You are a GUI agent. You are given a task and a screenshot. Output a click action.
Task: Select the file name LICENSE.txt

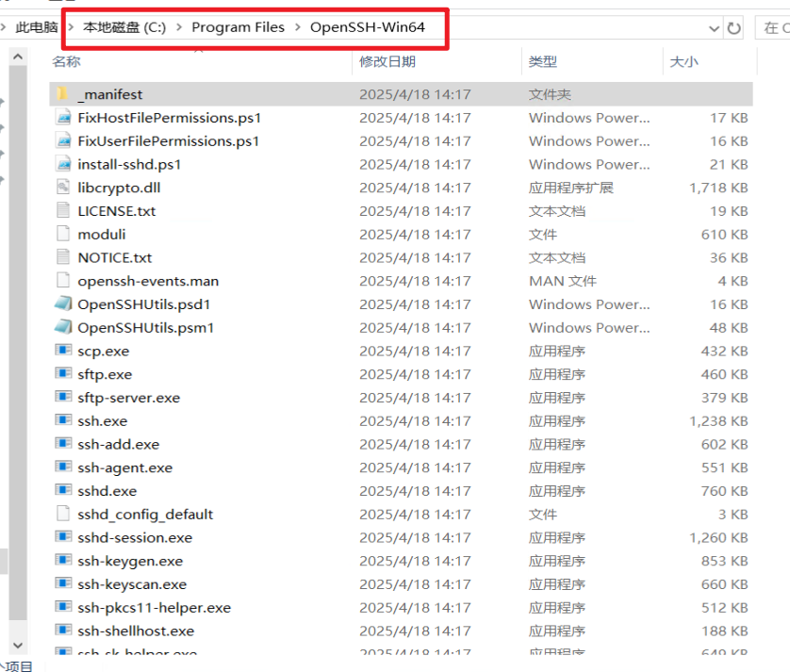point(116,211)
